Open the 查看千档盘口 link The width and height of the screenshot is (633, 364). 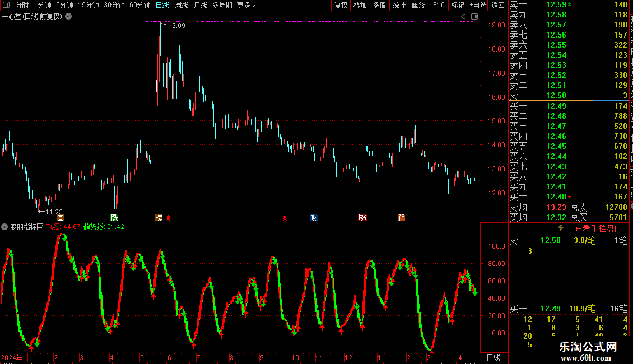598,229
